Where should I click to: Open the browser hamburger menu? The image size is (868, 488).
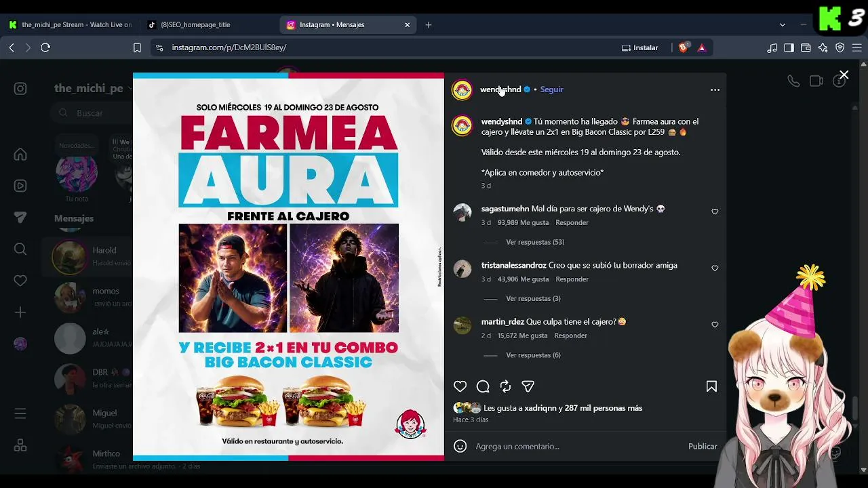tap(857, 47)
